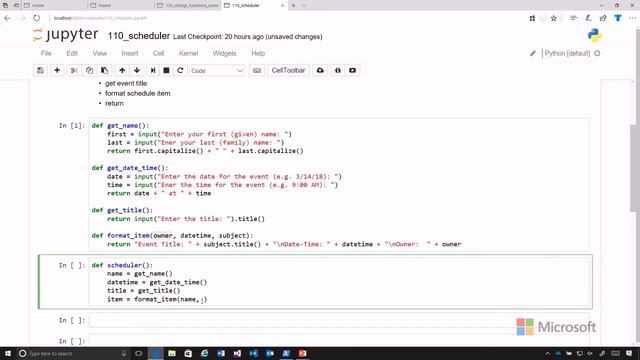640x360 pixels.
Task: Click the info icon after the cloud upload button
Action: [338, 71]
